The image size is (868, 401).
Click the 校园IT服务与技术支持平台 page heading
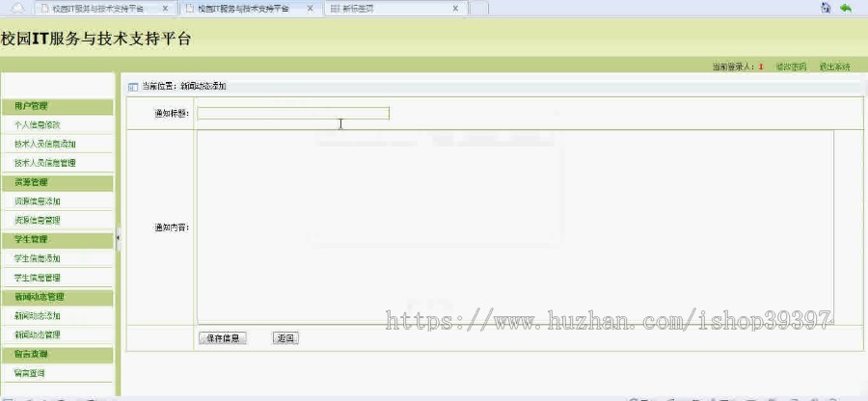click(x=95, y=39)
